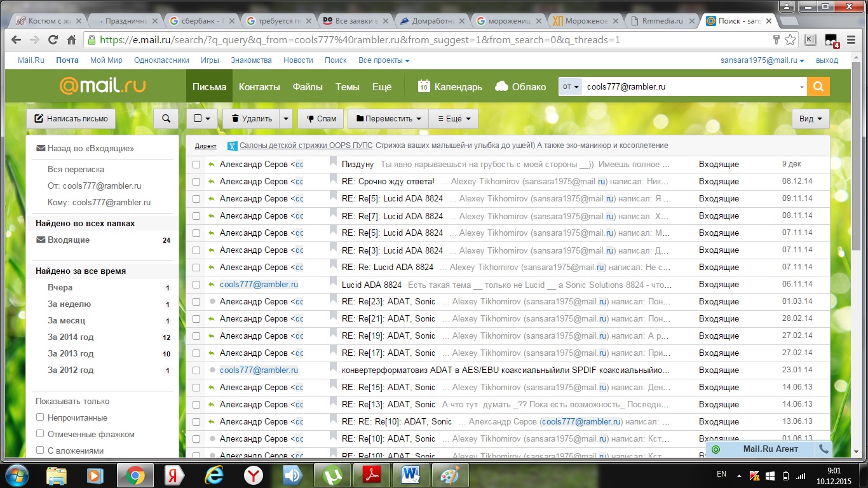Click the unread dot on RE: Re[23]: ADAT, Sonic
Image resolution: width=868 pixels, height=488 pixels.
point(212,301)
